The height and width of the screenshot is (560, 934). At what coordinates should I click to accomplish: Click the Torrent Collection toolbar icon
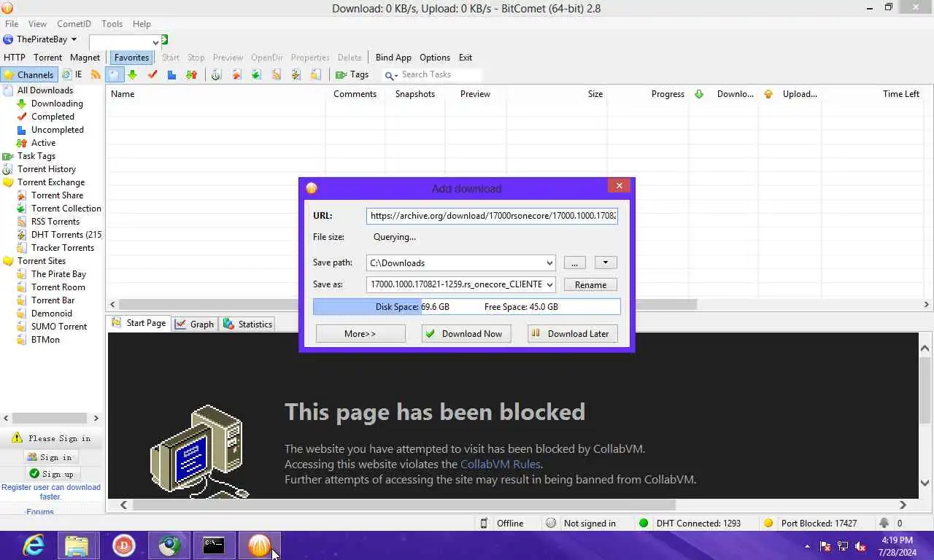(256, 74)
